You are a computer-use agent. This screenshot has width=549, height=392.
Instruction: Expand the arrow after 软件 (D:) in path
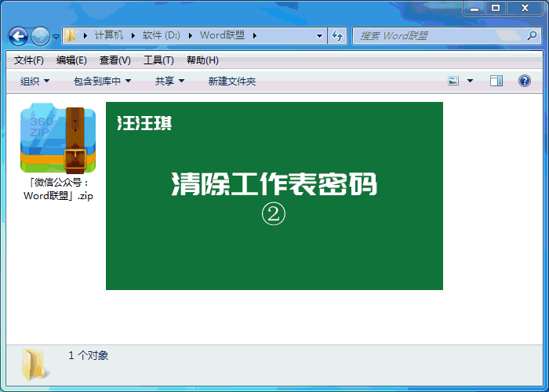tap(190, 36)
